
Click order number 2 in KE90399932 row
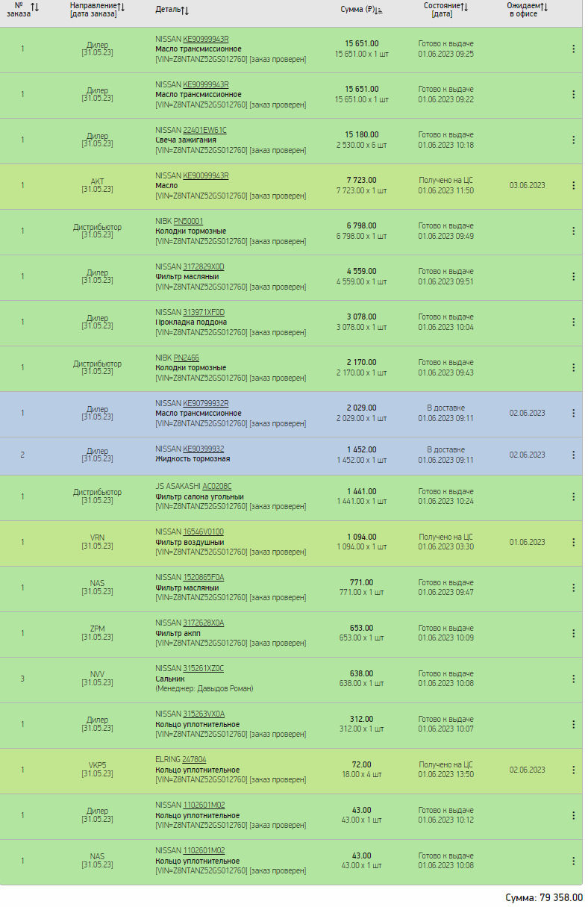(x=22, y=455)
